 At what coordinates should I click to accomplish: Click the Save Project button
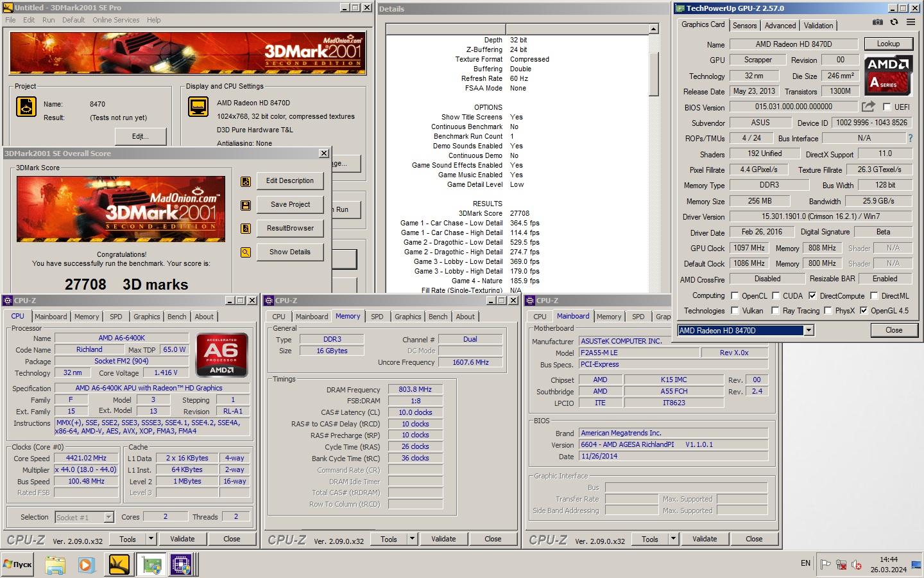[290, 205]
